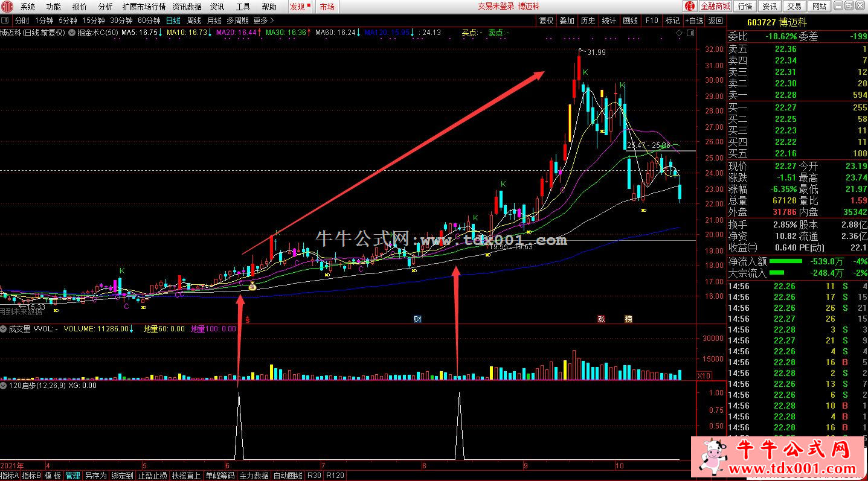Open the 报价 menu
The height and width of the screenshot is (481, 868).
pos(79,7)
